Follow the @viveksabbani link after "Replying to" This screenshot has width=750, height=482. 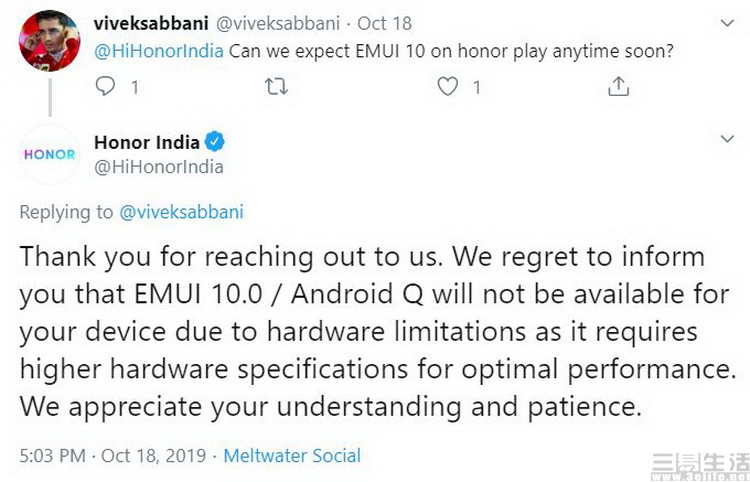(x=181, y=212)
